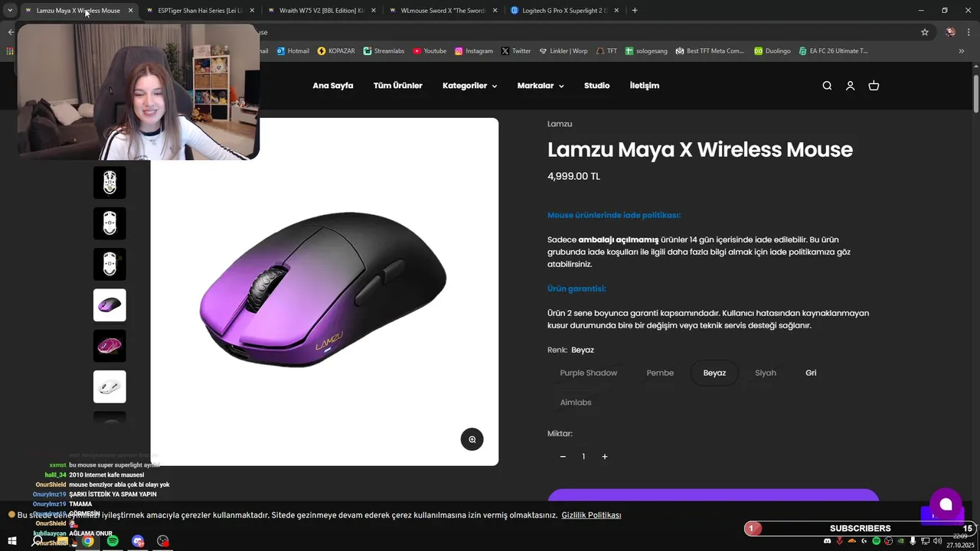The image size is (980, 551).
Task: Open the purple chat bubble widget
Action: click(x=946, y=504)
